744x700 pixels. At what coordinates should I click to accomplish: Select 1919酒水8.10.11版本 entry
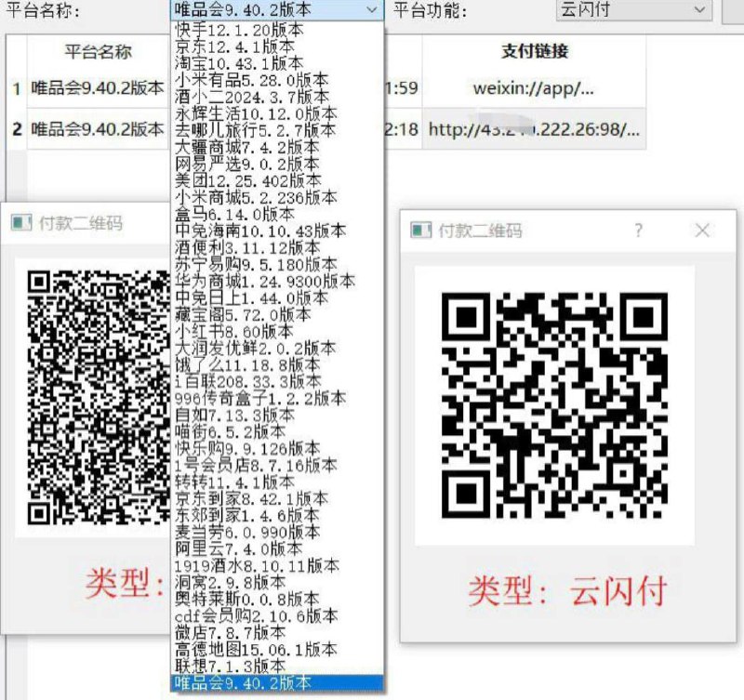(x=276, y=565)
